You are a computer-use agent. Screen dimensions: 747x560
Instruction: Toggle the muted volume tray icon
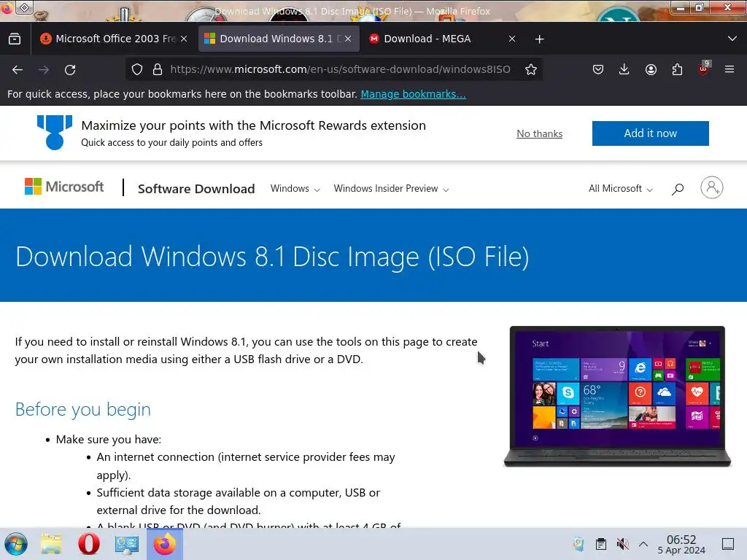pos(622,544)
